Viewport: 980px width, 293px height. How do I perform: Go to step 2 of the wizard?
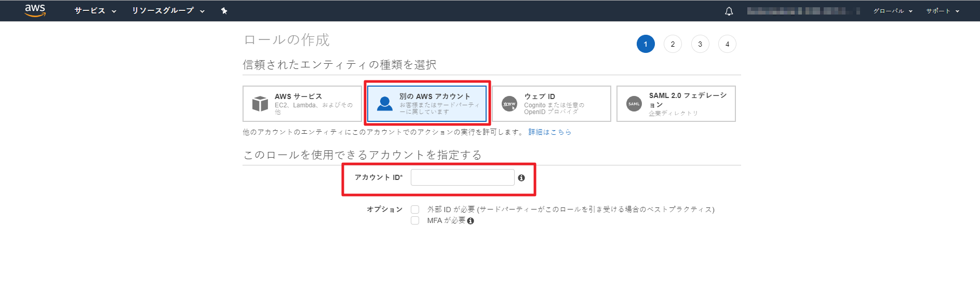tap(673, 44)
